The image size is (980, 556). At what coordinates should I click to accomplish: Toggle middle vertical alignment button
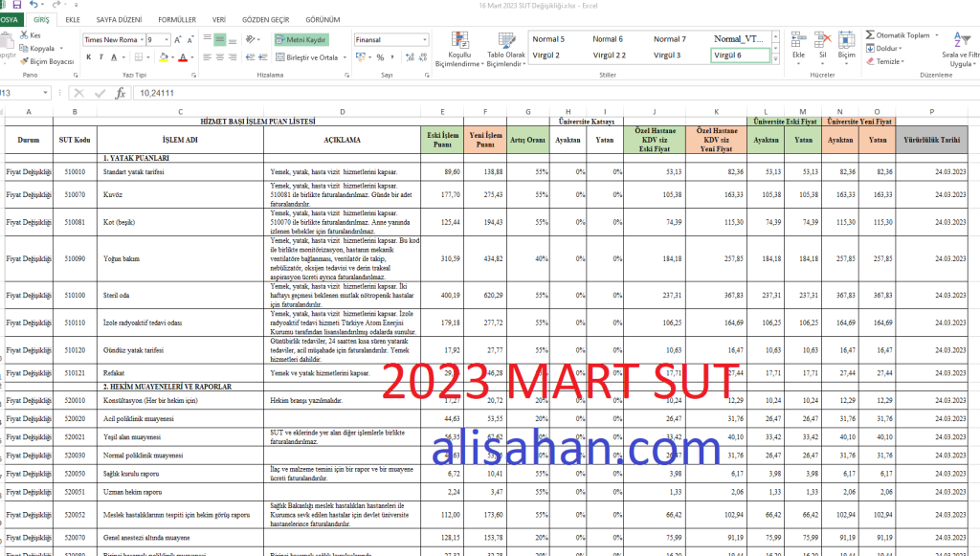tap(221, 39)
